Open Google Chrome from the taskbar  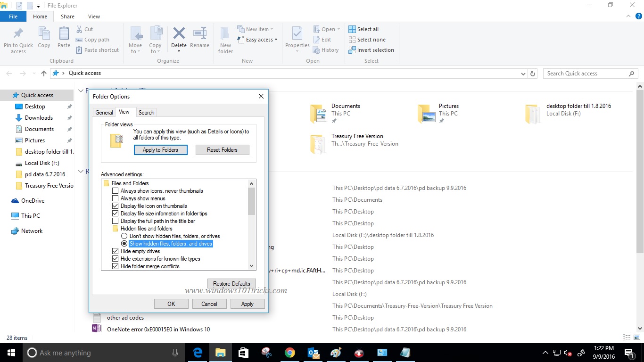(289, 353)
